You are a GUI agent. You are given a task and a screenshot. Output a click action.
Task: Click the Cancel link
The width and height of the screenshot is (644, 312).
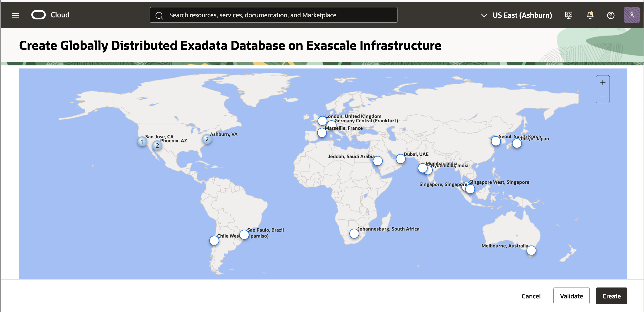531,296
